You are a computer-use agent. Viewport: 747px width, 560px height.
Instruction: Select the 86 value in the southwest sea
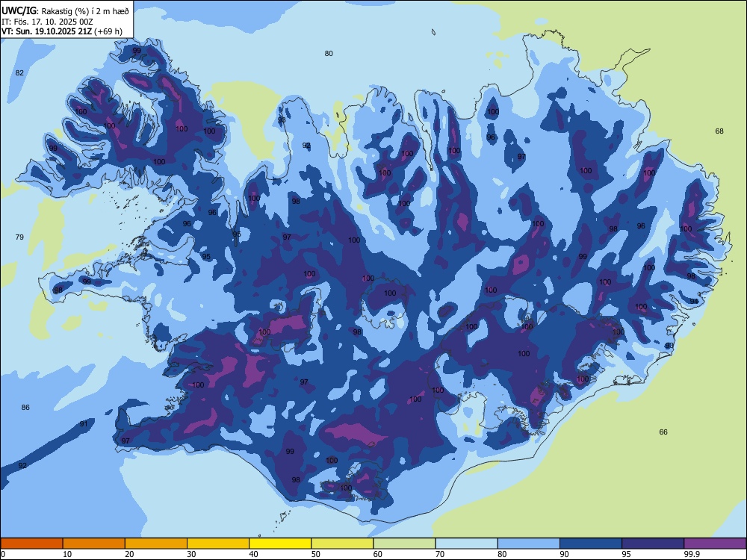click(25, 407)
